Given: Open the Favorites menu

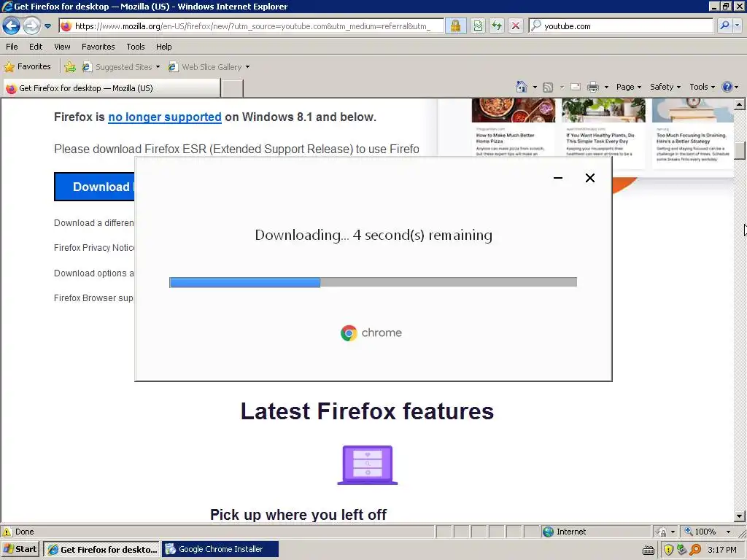Looking at the screenshot, I should 98,47.
